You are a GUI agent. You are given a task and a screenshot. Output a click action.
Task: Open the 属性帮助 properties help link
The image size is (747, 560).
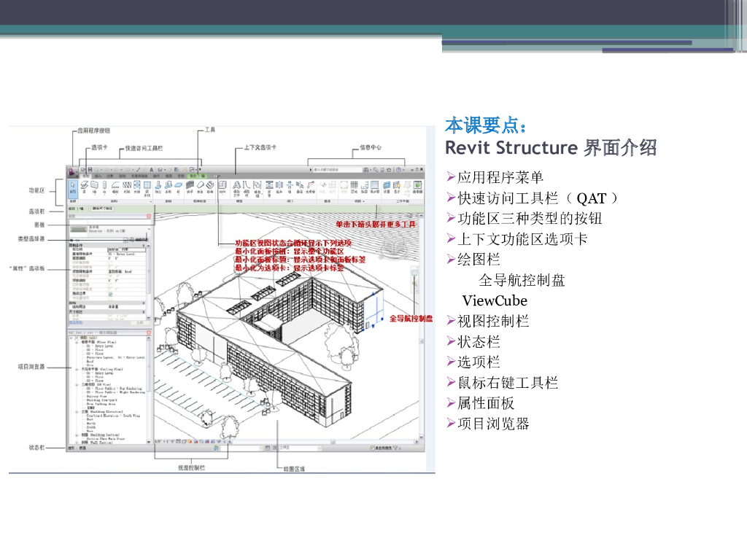pos(76,323)
